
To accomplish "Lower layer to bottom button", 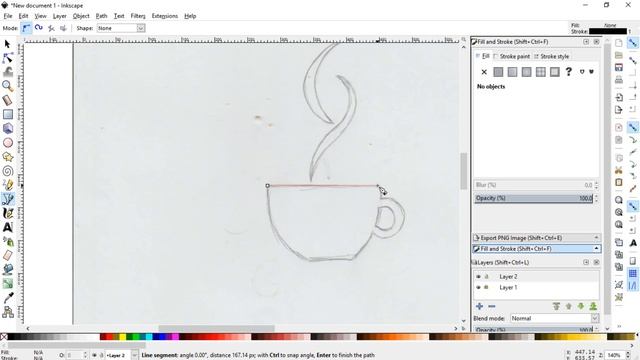I will pyautogui.click(x=593, y=306).
